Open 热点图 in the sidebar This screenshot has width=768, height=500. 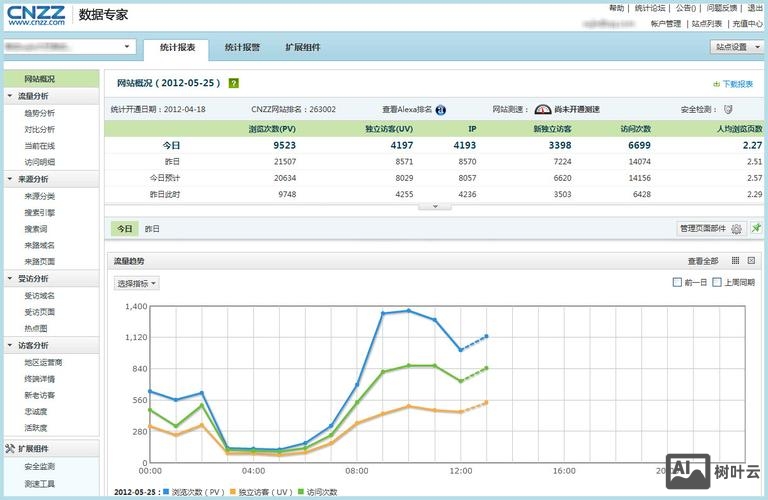pos(36,329)
